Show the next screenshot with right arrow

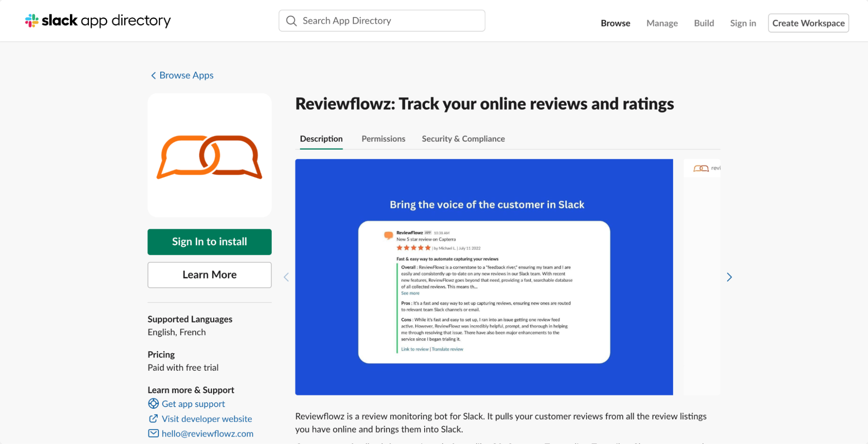tap(729, 277)
